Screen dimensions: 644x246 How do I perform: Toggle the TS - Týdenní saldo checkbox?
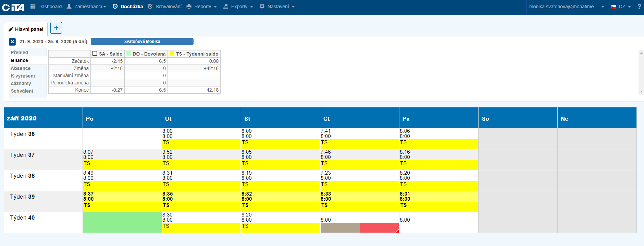(x=172, y=54)
